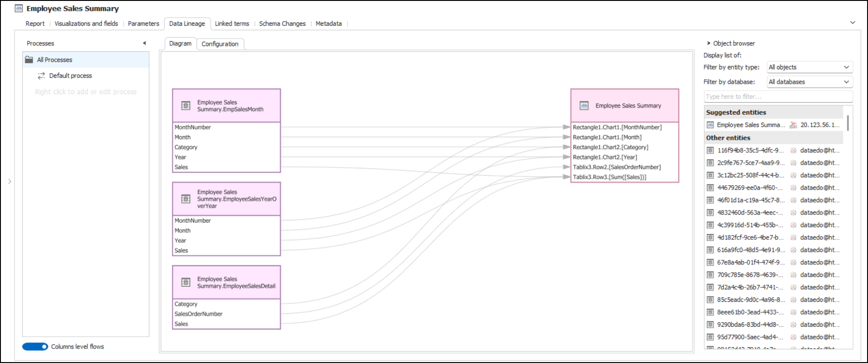Switch to the Configuration tab
Screen dimensions: 868x363
[220, 44]
